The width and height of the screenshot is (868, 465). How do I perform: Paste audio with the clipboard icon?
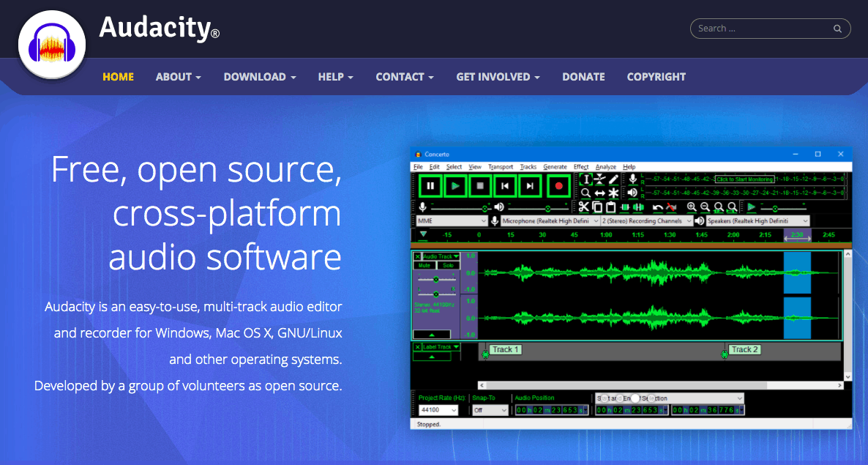(610, 207)
